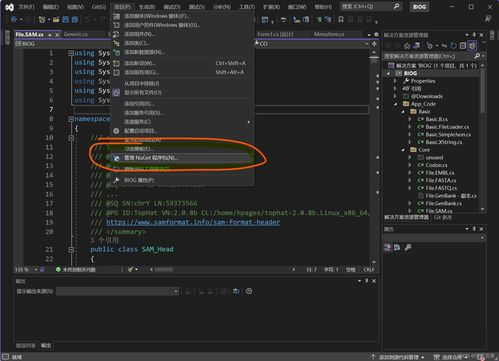Click the New Project toolbar icon
The image size is (499, 361).
(41, 20)
